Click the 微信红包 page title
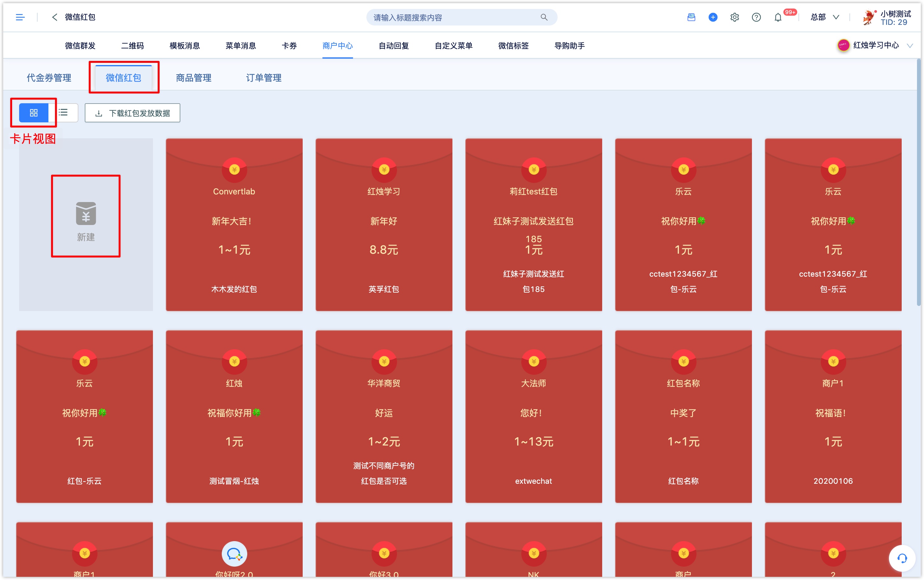924x580 pixels. click(x=80, y=17)
